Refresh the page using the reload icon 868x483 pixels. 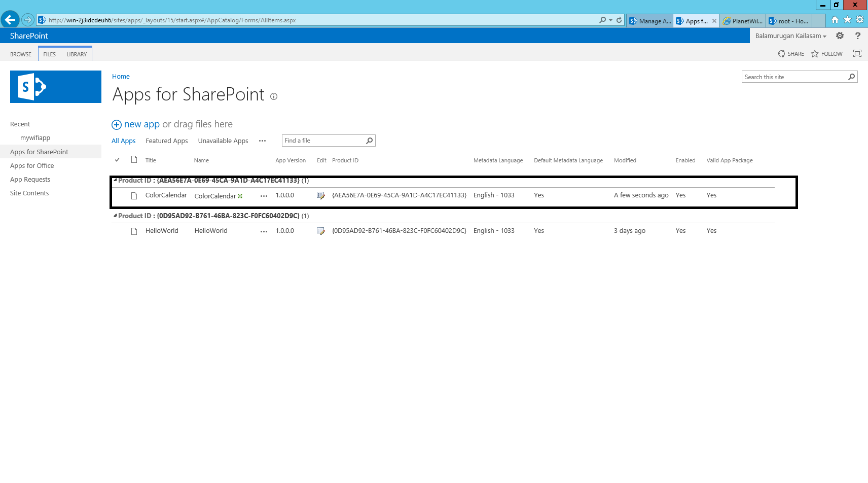619,20
